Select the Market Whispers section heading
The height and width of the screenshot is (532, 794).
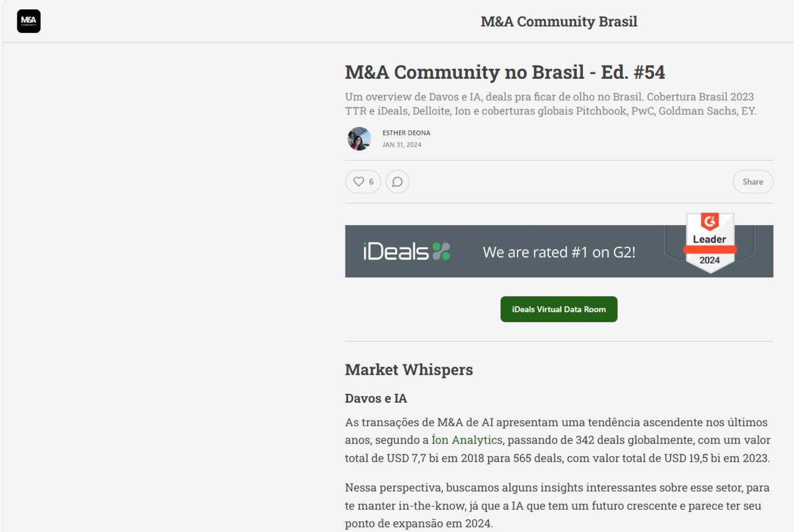pyautogui.click(x=409, y=370)
